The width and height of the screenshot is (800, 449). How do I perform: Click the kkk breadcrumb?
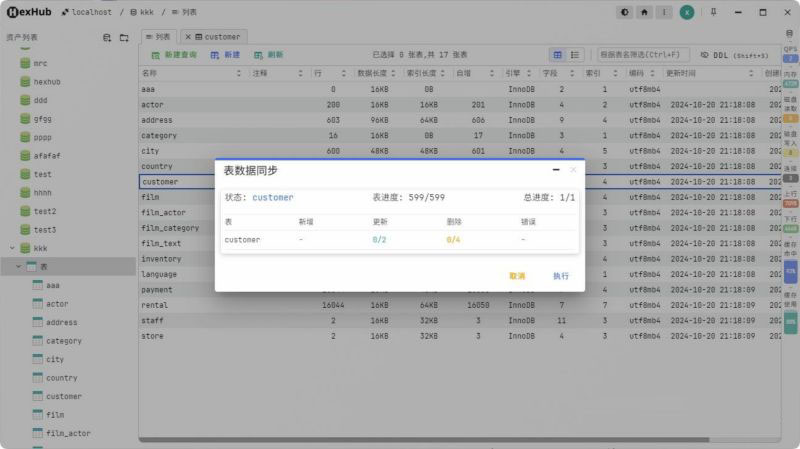pyautogui.click(x=142, y=12)
